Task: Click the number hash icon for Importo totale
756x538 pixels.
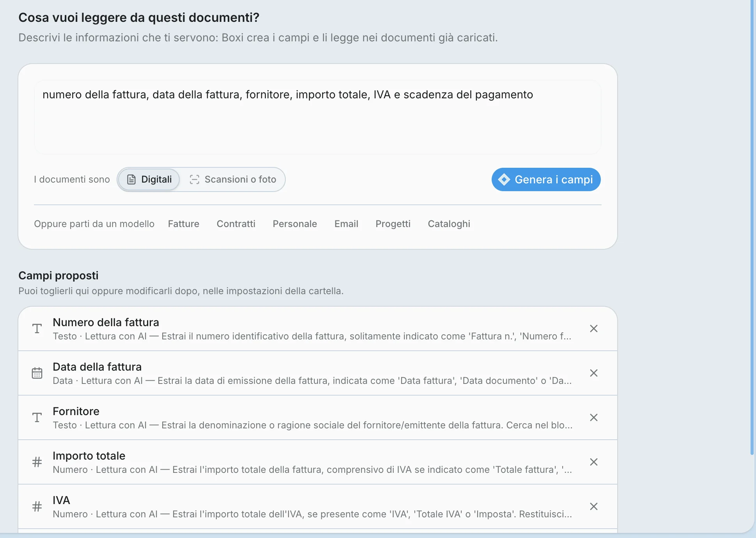Action: pyautogui.click(x=37, y=462)
